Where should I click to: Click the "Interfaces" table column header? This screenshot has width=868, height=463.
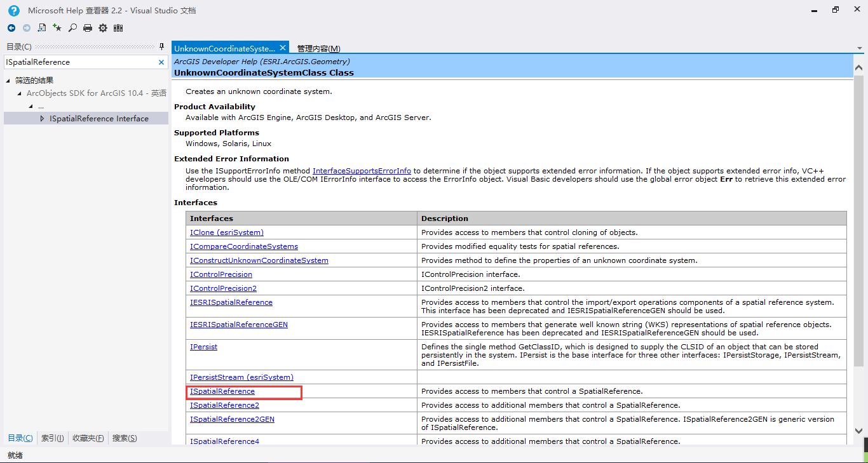(x=301, y=218)
